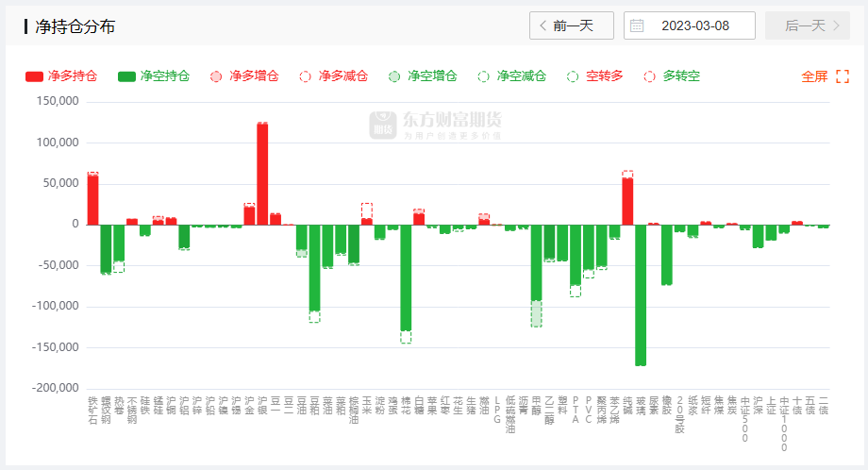Image resolution: width=868 pixels, height=470 pixels.
Task: Click the calendar icon in date field
Action: (637, 25)
